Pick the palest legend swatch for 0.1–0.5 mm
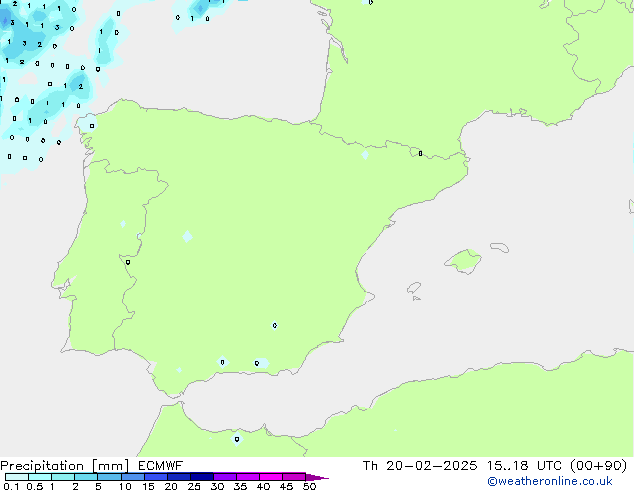The height and width of the screenshot is (490, 634). (x=17, y=477)
